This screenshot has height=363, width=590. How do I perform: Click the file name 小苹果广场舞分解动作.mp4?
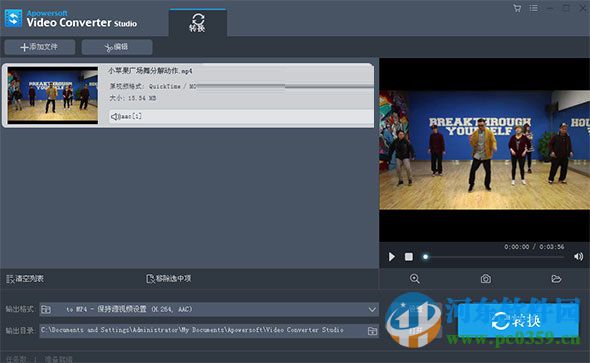coord(150,71)
